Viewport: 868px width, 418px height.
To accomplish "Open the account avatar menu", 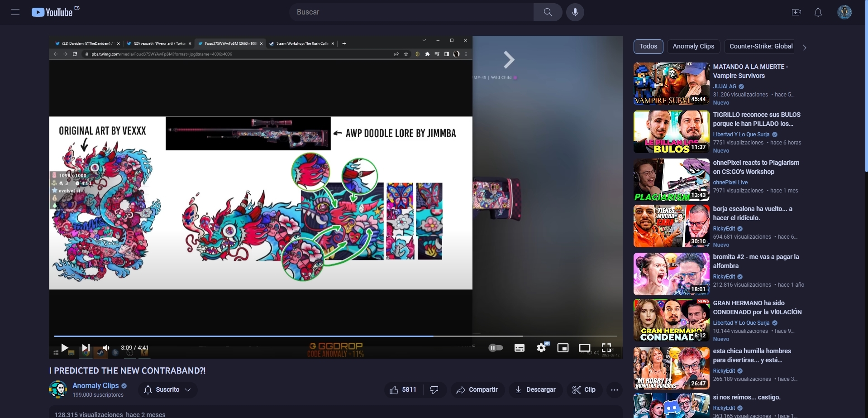I will [x=844, y=12].
